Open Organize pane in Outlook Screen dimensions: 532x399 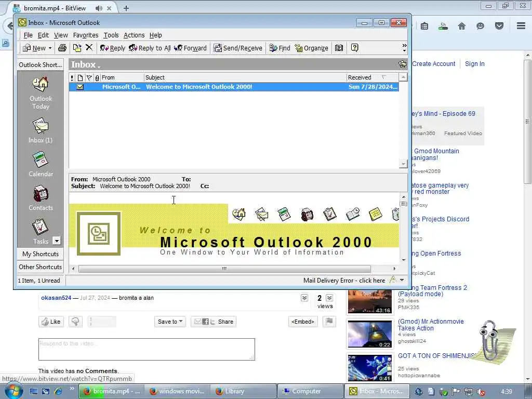pos(312,48)
